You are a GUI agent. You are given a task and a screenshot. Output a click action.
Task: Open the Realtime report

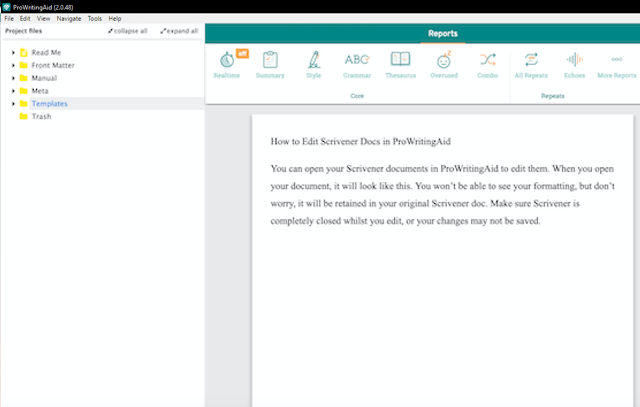[x=227, y=62]
